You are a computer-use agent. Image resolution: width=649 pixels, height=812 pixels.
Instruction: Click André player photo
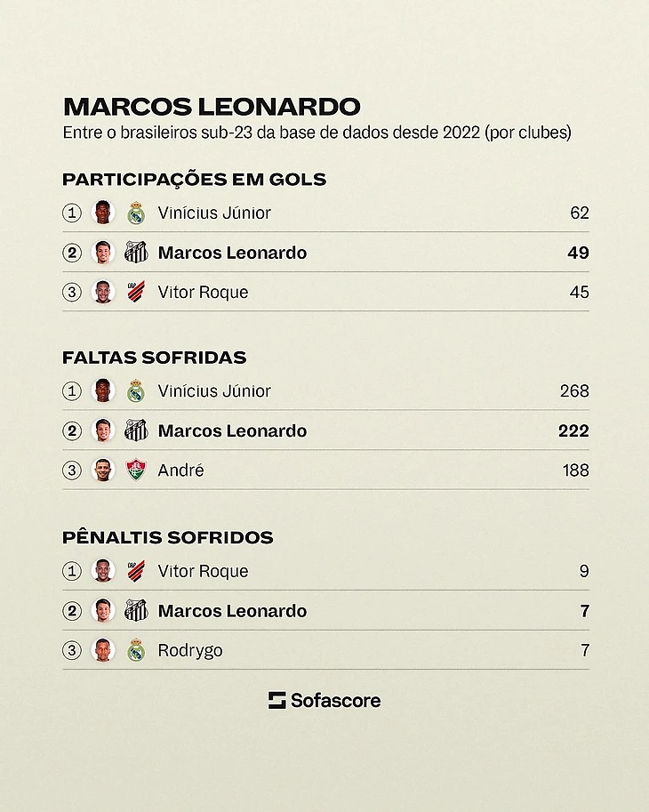(x=103, y=470)
